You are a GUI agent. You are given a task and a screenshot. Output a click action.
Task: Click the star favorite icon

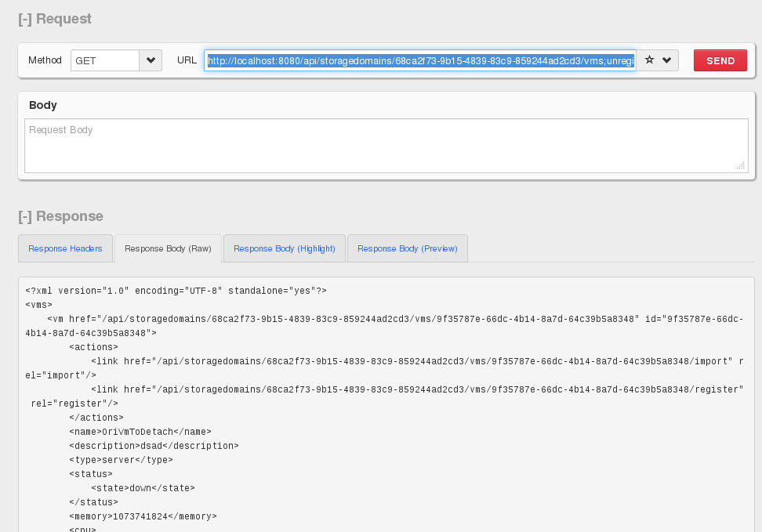tap(649, 60)
